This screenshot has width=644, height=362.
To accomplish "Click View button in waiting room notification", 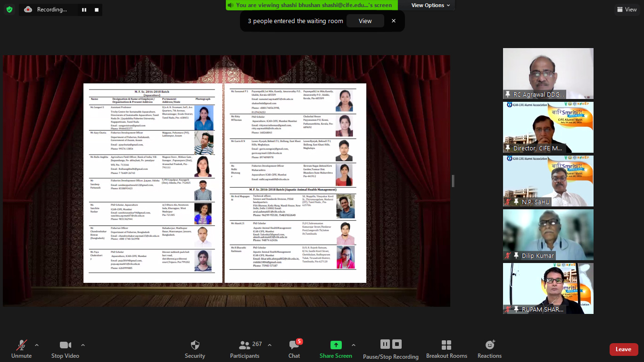I will 365,21.
